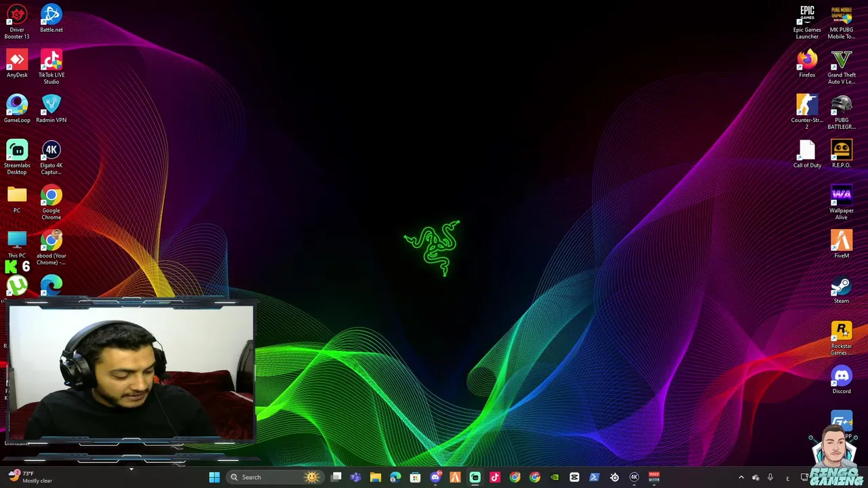Screen dimensions: 868x488
Task: Switch to 4K Capture taskbar icon
Action: tap(634, 477)
